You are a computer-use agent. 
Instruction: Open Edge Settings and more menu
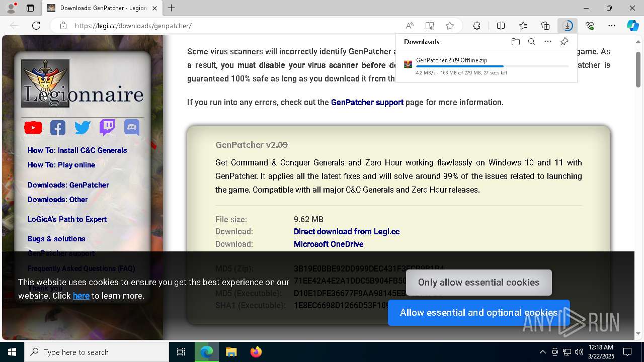click(x=612, y=26)
